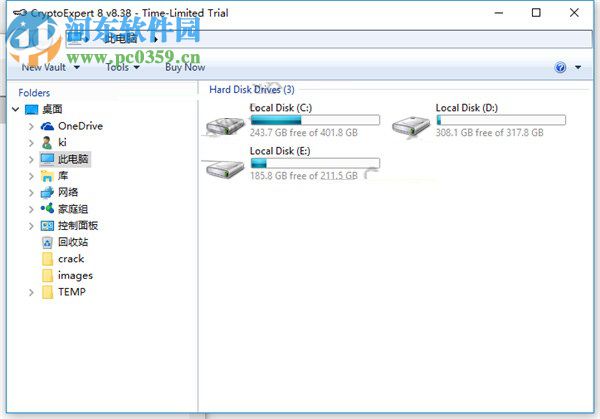Click the OneDrive label in tree
Screen dimensions: 600x419
(80, 126)
